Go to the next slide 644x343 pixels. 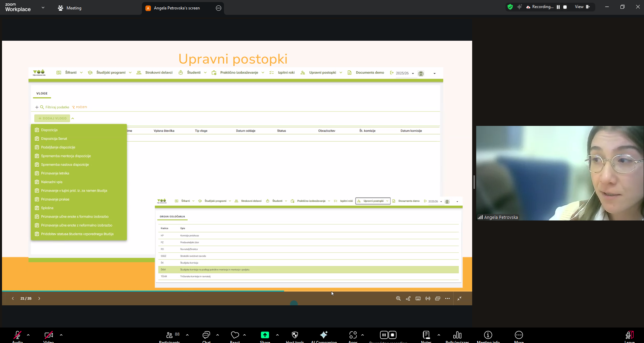[39, 299]
